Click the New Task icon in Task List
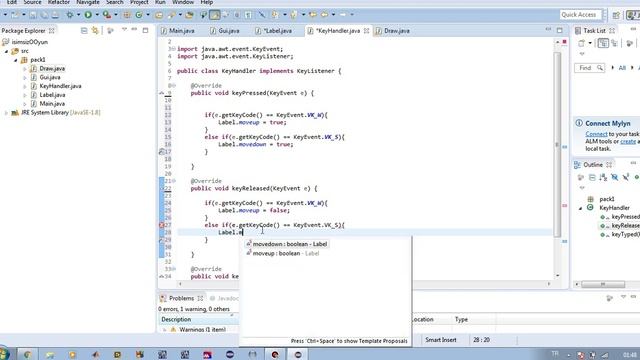This screenshot has width=640, height=360. coord(581,43)
